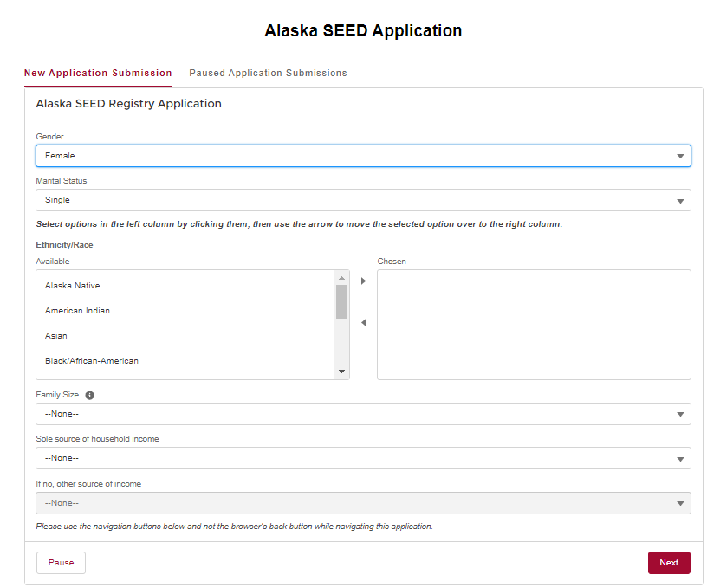Viewport: 720px width, 588px height.
Task: Click the move-to-Chosen right arrow icon
Action: (x=363, y=281)
